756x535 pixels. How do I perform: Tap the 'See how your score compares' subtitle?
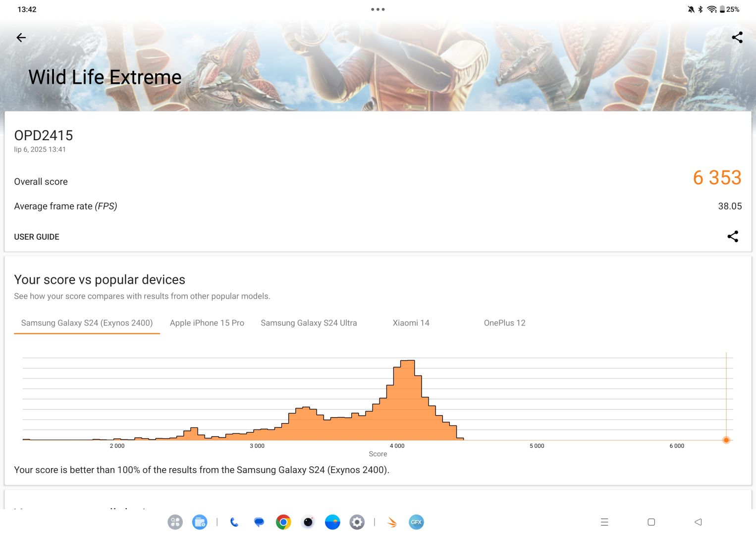click(x=142, y=296)
